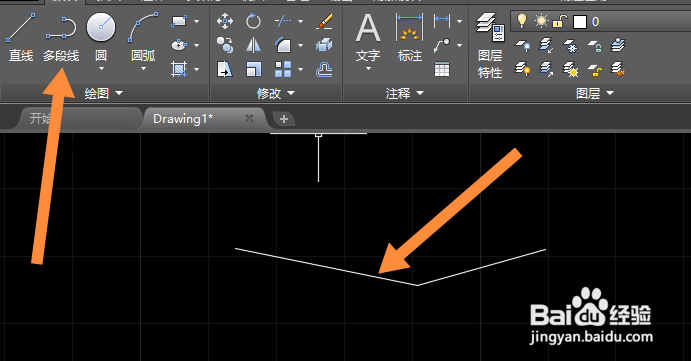Image resolution: width=691 pixels, height=361 pixels.
Task: Open the layer name dropdown showing 0
Action: [601, 21]
